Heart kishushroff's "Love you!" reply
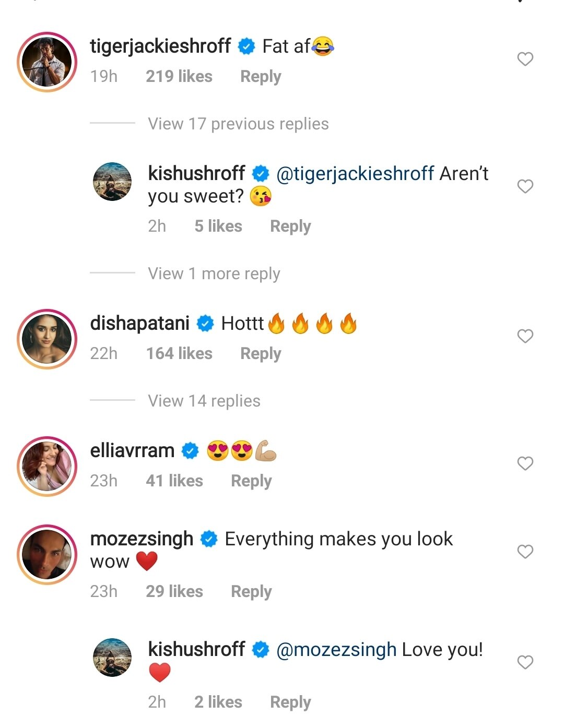 (525, 662)
